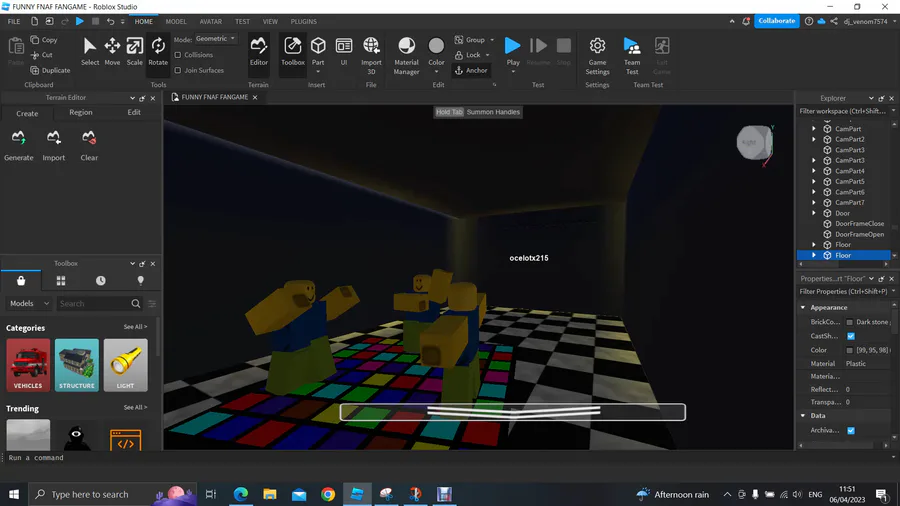Screen dimensions: 900x506
Task: Select the Scale tool
Action: click(134, 51)
